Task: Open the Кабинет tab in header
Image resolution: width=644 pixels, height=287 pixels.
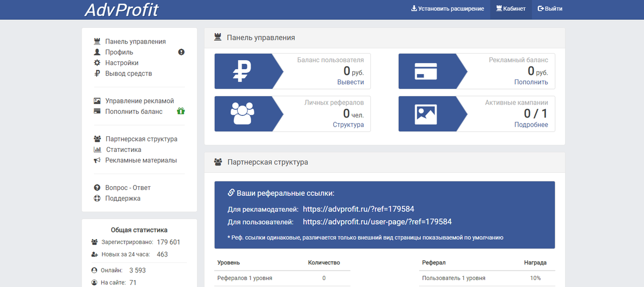Action: (511, 9)
